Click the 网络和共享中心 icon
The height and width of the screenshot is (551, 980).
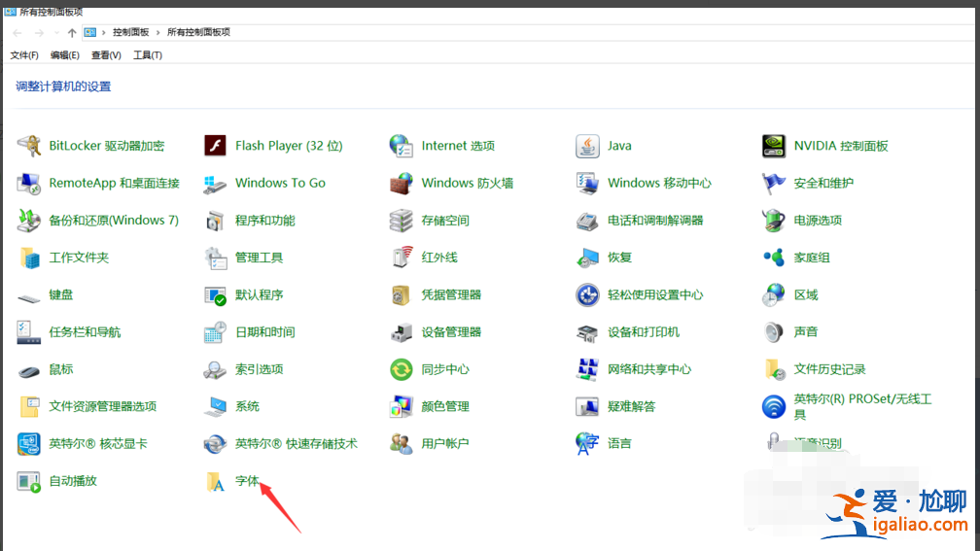[x=587, y=369]
